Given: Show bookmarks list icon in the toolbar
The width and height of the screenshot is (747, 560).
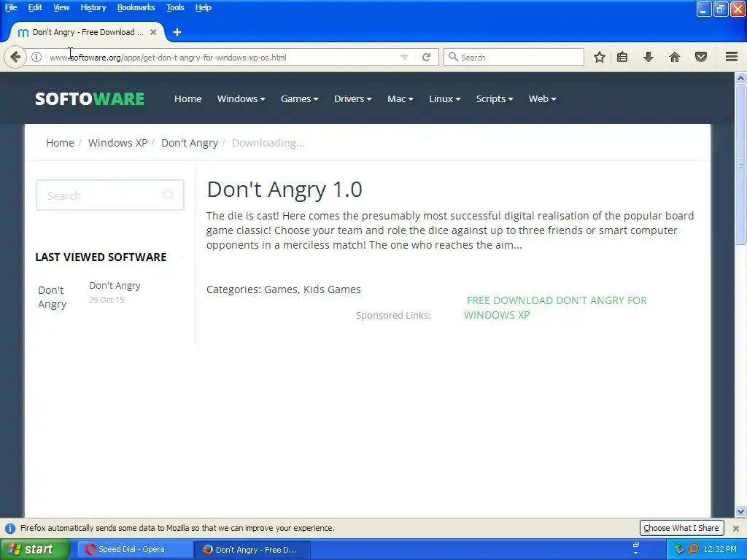Looking at the screenshot, I should pyautogui.click(x=622, y=57).
